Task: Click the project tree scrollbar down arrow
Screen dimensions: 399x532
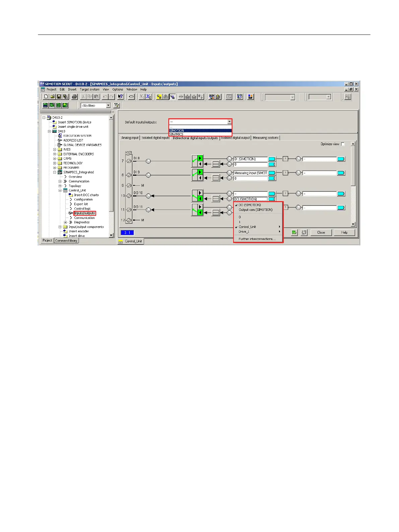Action: point(111,236)
